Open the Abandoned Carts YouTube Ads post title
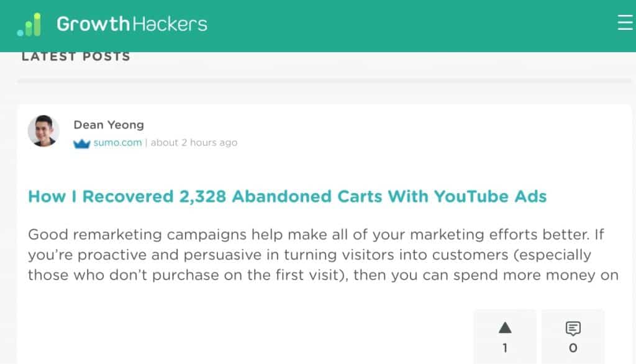 pos(287,197)
